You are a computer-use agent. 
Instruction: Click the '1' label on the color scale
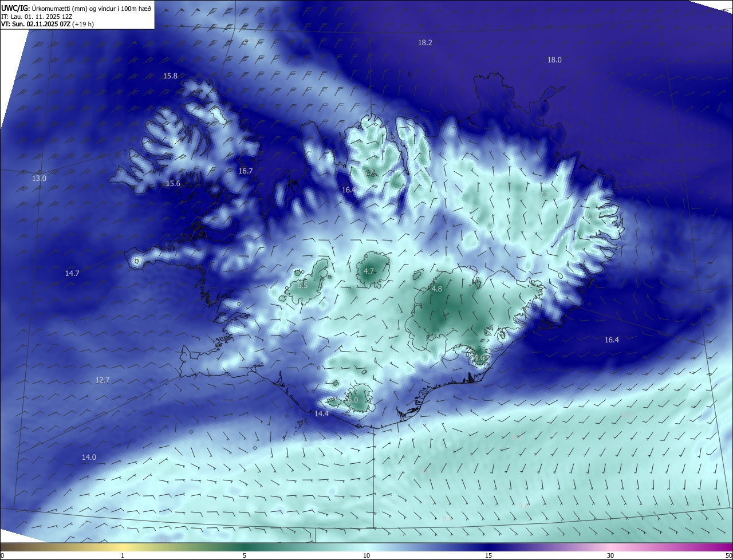click(x=123, y=556)
